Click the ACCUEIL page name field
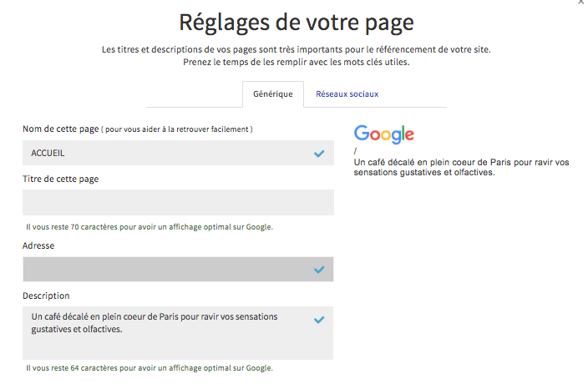 (167, 153)
